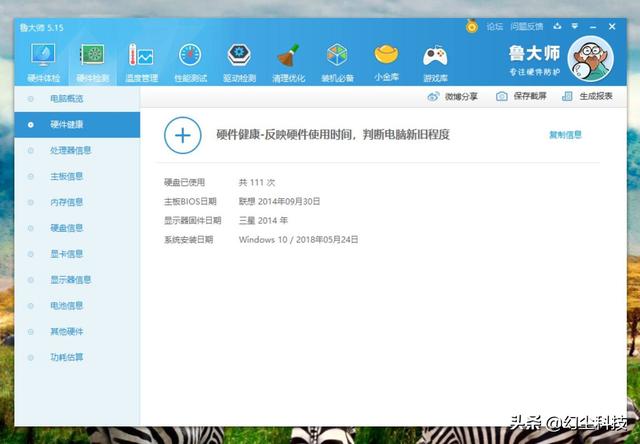Click 复制信息 copy information link
This screenshot has height=444, width=640.
coord(565,135)
